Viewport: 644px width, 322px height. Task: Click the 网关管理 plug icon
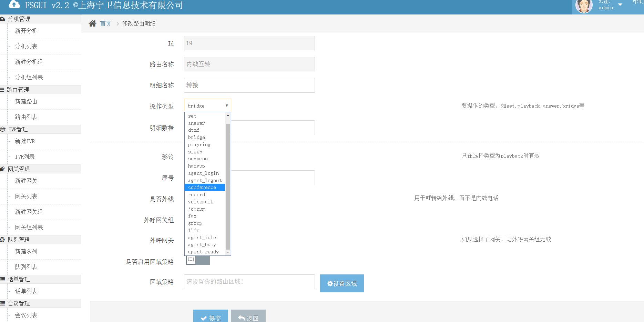(3, 169)
